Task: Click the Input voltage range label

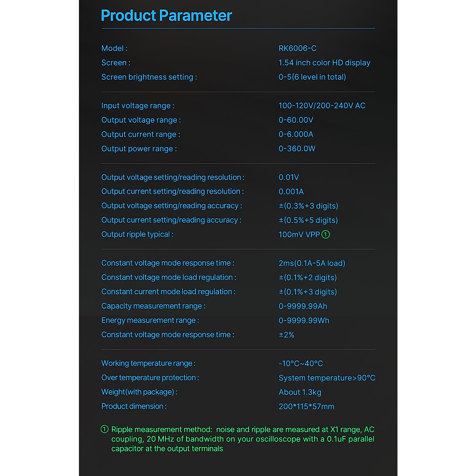Action: pyautogui.click(x=138, y=106)
